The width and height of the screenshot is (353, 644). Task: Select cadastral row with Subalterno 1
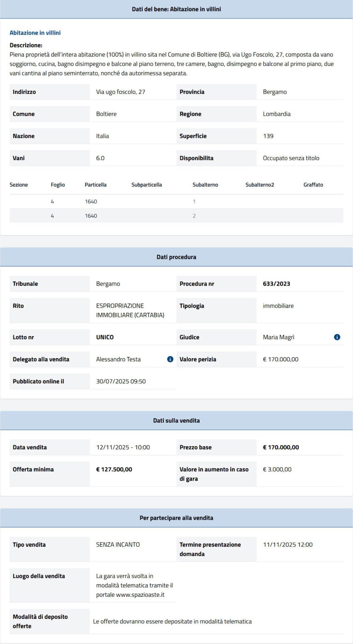click(176, 202)
